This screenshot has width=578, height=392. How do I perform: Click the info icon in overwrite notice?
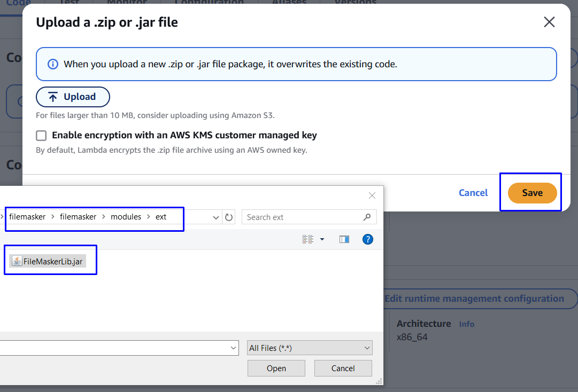53,64
